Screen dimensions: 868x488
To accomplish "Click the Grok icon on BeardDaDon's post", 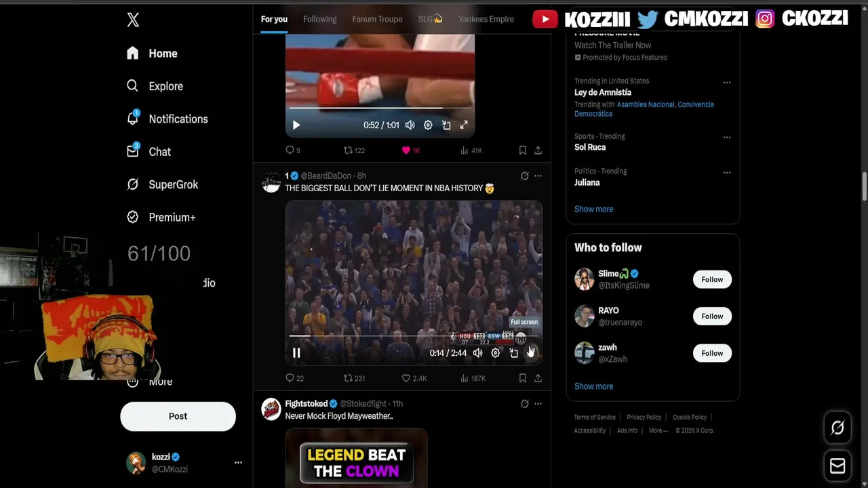I will tap(524, 176).
